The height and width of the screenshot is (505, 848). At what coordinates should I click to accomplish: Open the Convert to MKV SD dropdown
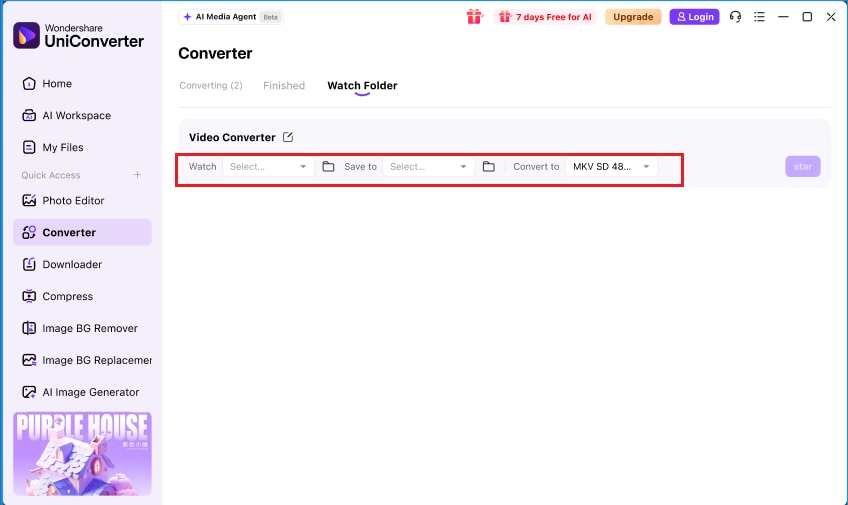[x=611, y=167]
